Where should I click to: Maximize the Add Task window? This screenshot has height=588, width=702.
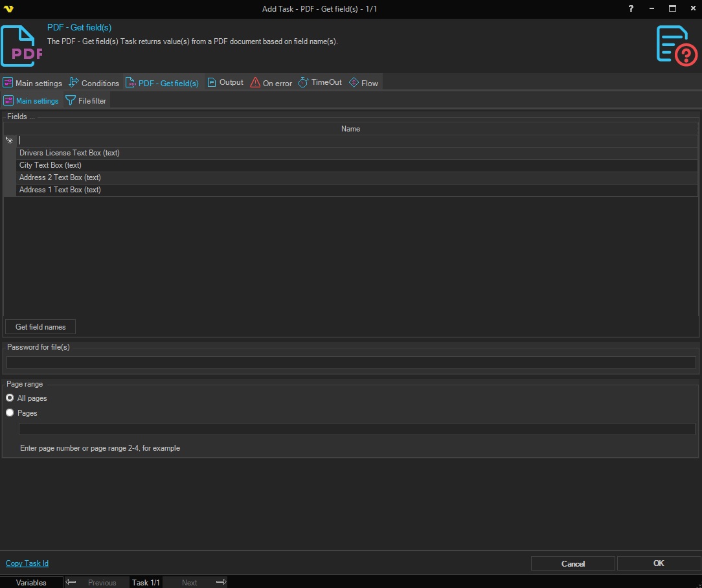(x=672, y=8)
